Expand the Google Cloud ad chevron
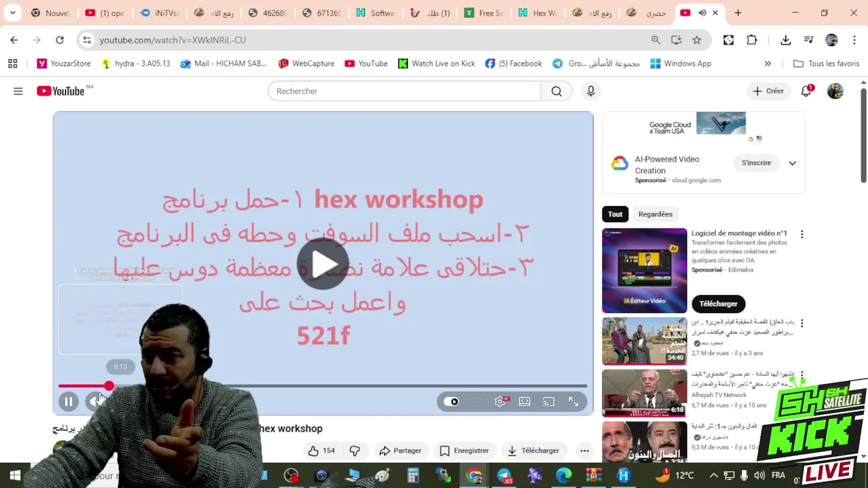Image resolution: width=868 pixels, height=488 pixels. point(792,163)
